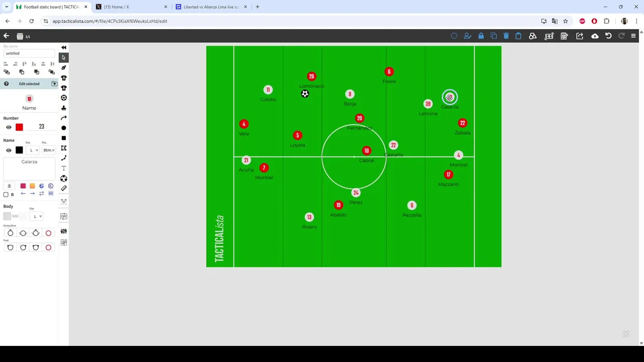Check the bold B checkbox

[x=6, y=195]
